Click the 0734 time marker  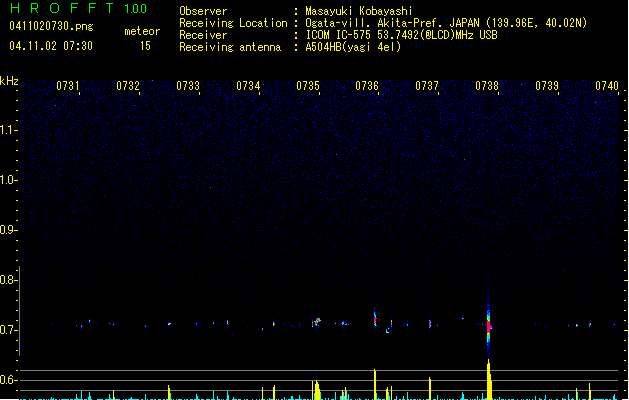coord(248,86)
